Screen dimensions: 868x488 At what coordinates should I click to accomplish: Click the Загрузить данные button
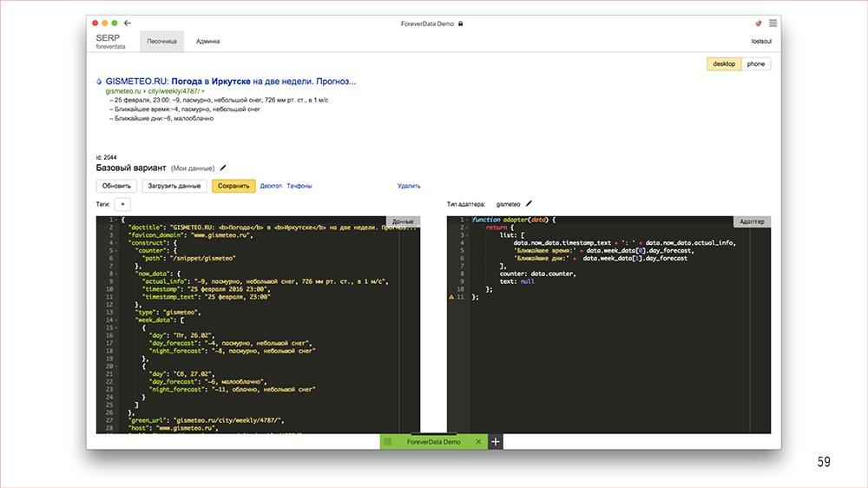coord(174,186)
